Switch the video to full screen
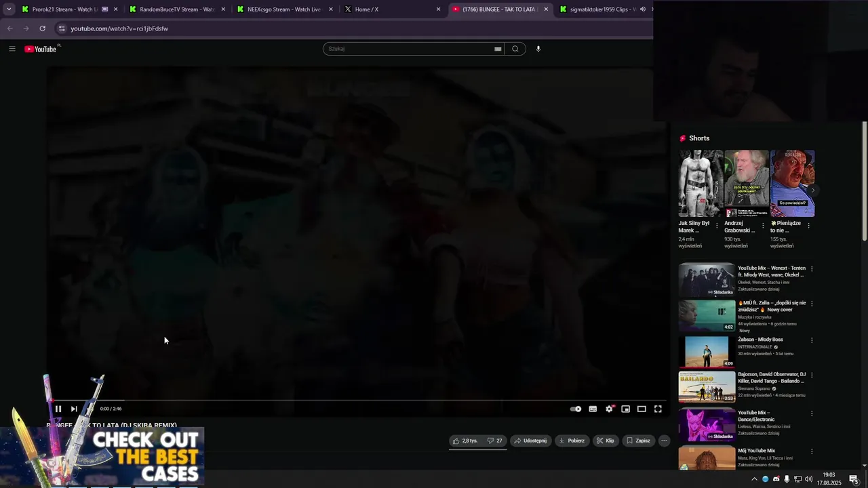This screenshot has height=488, width=868. point(658,409)
